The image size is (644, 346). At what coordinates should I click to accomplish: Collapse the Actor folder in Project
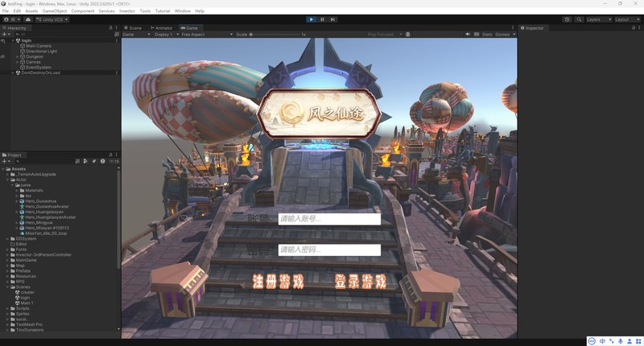pyautogui.click(x=8, y=179)
